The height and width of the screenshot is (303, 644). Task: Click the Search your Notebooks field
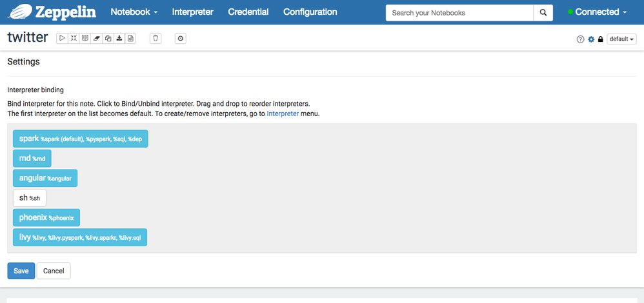tap(459, 13)
